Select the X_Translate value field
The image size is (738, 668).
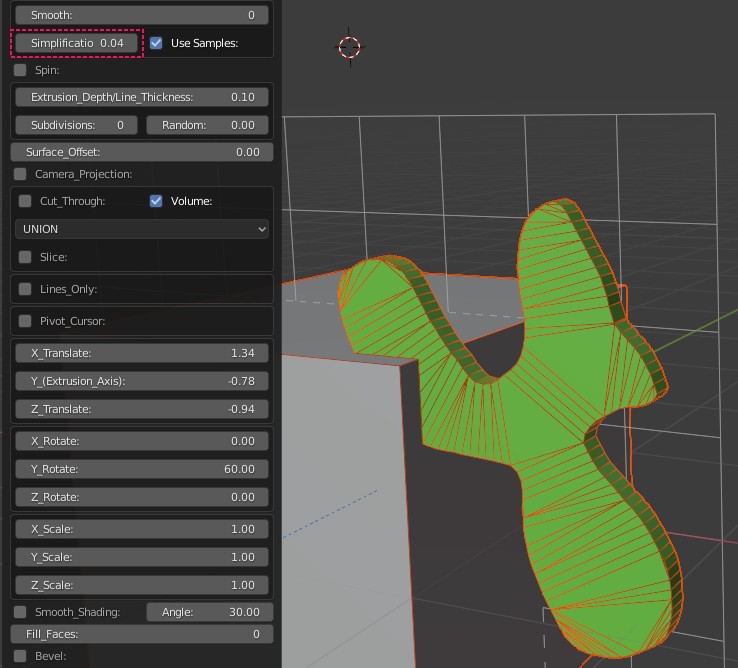[143, 353]
